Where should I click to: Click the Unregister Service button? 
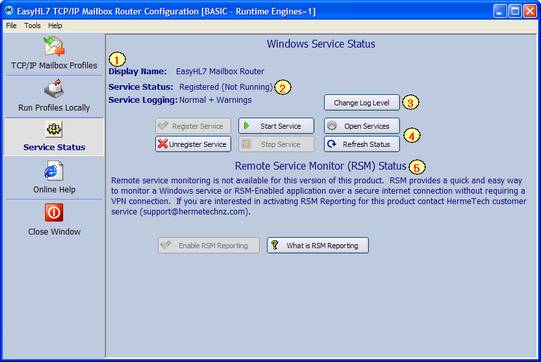tap(193, 144)
